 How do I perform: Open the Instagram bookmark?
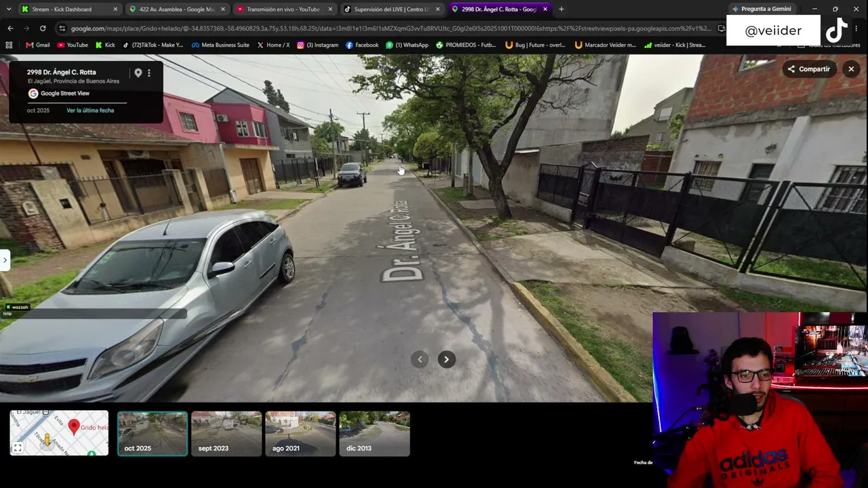317,45
